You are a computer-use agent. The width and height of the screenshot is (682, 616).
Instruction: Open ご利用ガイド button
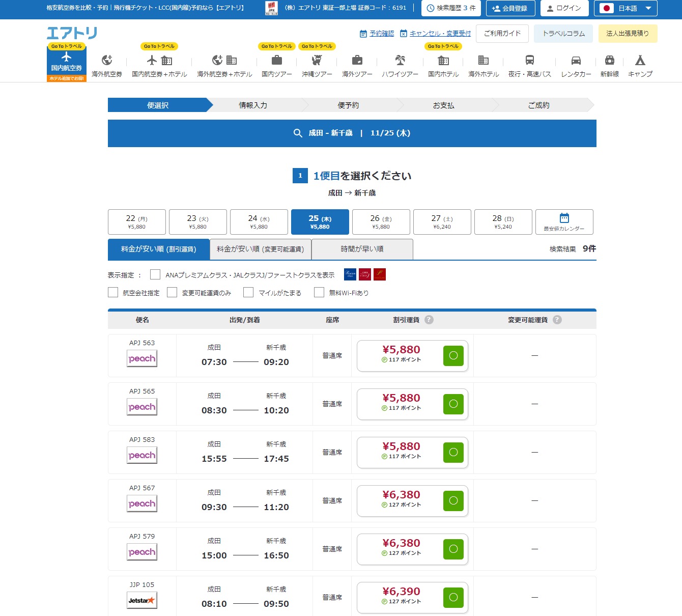pos(502,34)
